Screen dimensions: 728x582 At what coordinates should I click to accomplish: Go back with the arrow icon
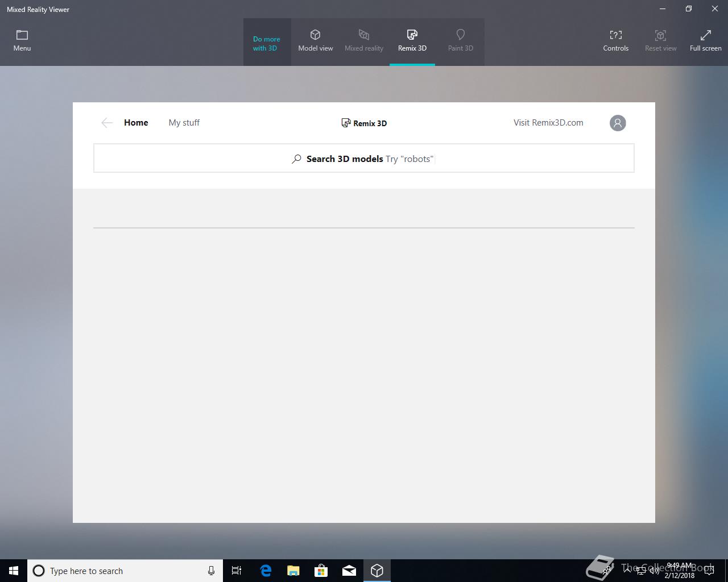[x=107, y=123]
